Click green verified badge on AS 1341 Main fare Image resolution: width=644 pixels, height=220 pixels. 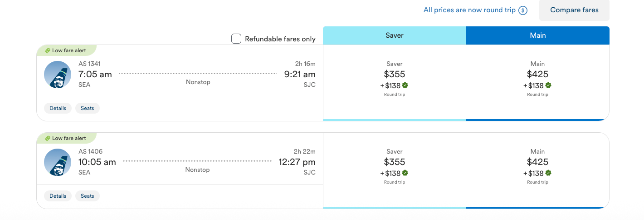click(x=548, y=85)
